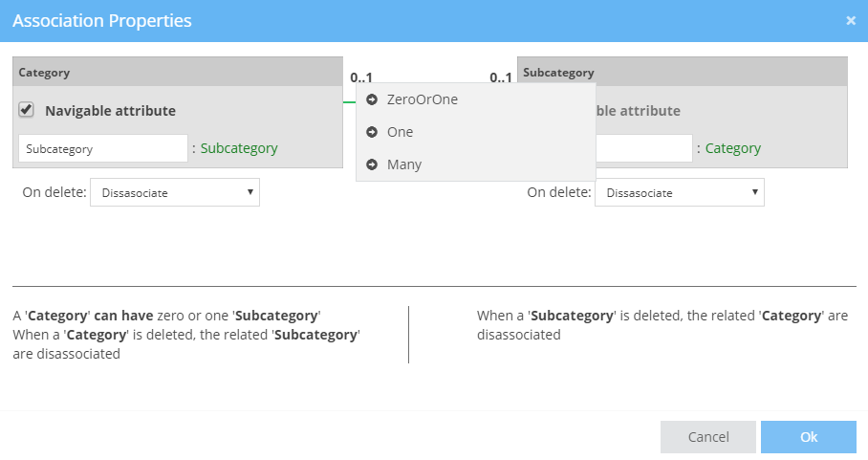Click the Category entity header
868x460 pixels.
pos(178,72)
